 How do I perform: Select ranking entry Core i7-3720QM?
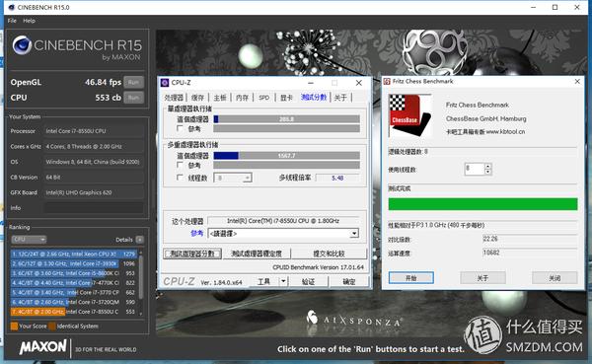tap(74, 302)
